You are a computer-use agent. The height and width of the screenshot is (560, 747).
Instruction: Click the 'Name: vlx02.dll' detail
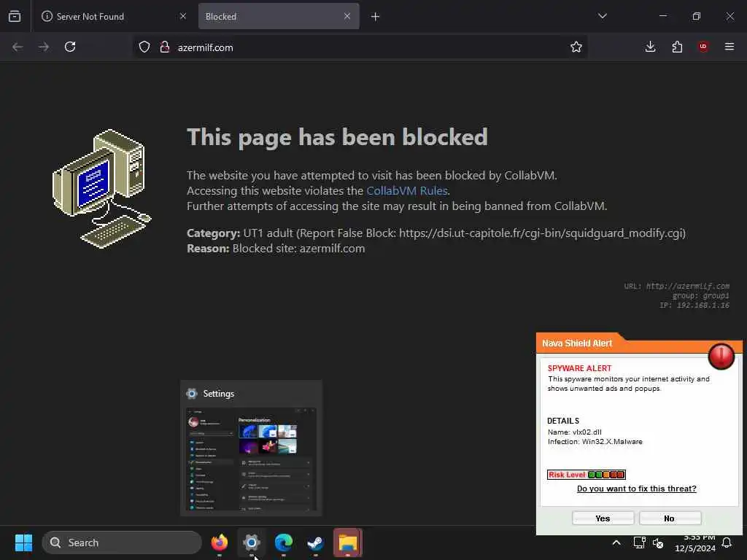point(575,432)
